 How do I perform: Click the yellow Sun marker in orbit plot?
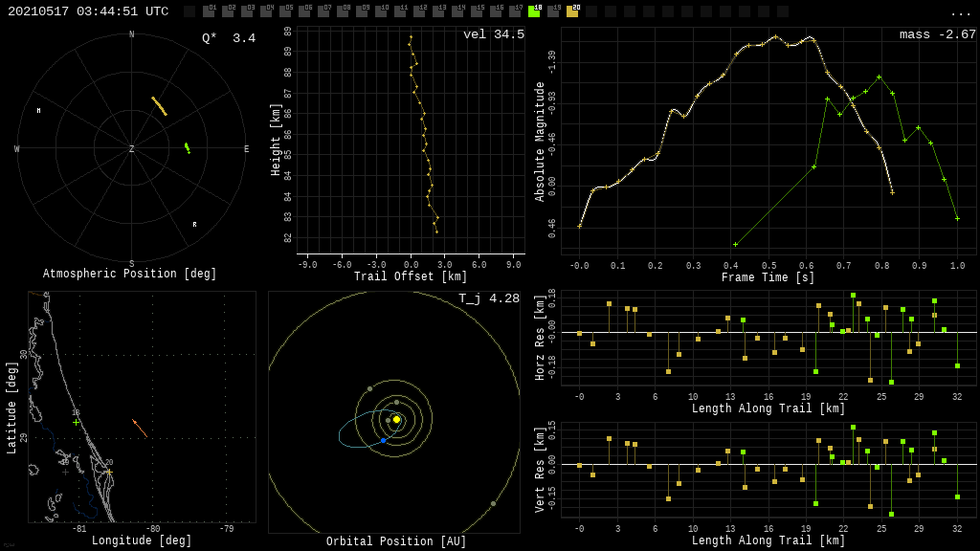click(396, 419)
